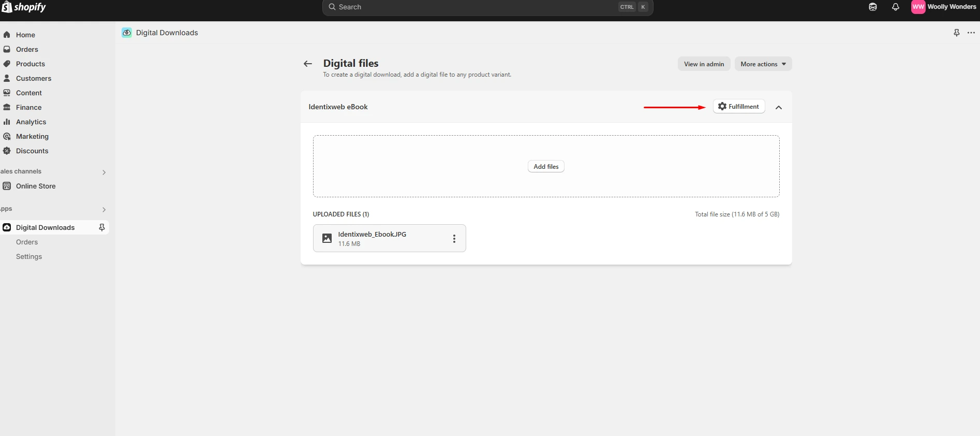Image resolution: width=980 pixels, height=436 pixels.
Task: Open Settings under Digital Downloads
Action: coord(29,256)
